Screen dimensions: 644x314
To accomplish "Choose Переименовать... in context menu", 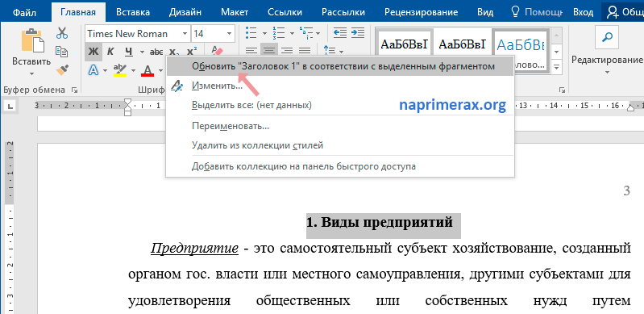I will (x=340, y=126).
